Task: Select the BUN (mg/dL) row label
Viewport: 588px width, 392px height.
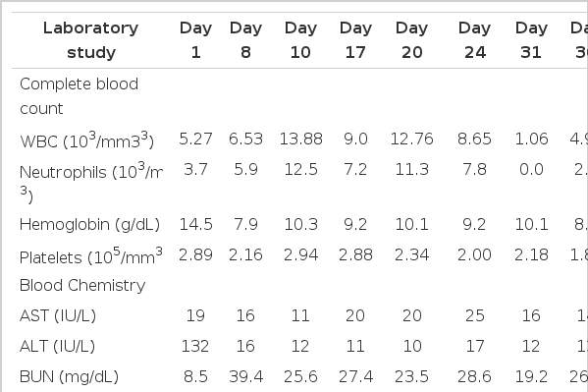Action: (69, 376)
